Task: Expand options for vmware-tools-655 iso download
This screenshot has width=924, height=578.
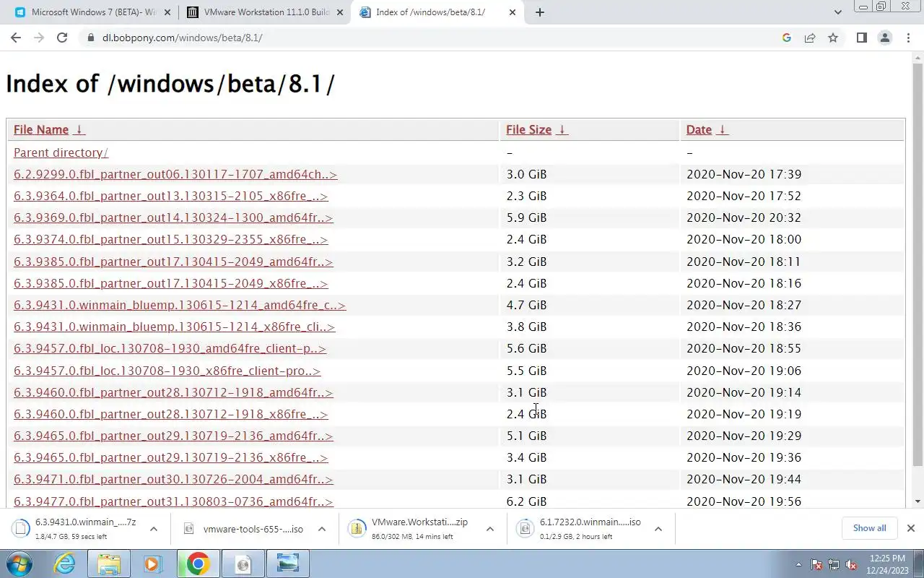Action: coord(322,529)
